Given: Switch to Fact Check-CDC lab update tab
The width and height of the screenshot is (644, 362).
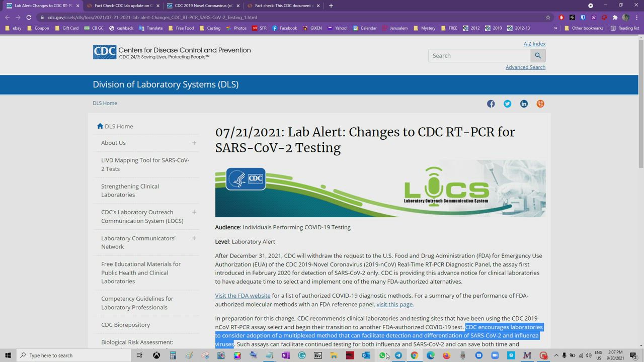Looking at the screenshot, I should (x=123, y=6).
